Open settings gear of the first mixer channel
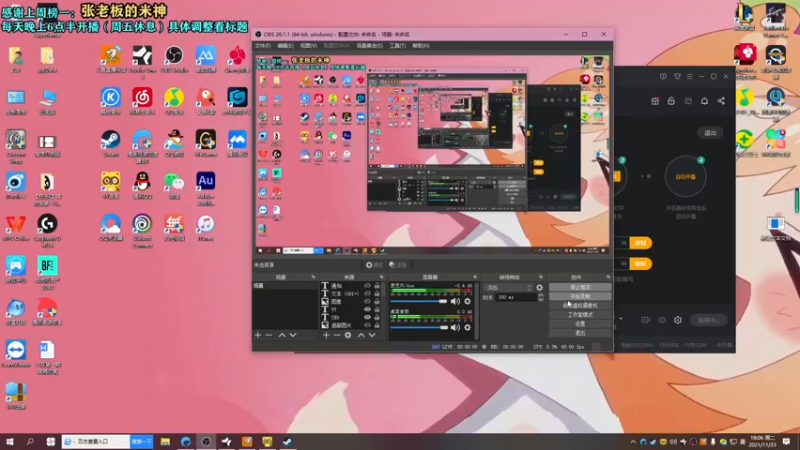The image size is (800, 450). (x=467, y=302)
